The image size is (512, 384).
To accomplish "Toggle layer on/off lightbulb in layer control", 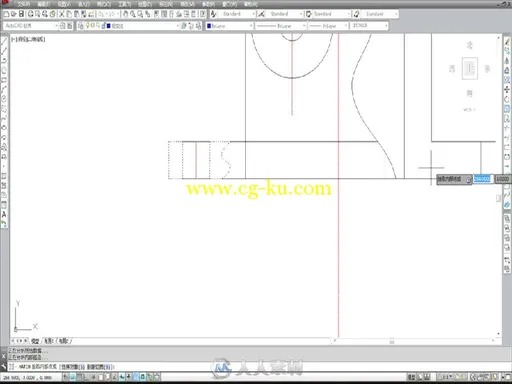I will (88, 25).
